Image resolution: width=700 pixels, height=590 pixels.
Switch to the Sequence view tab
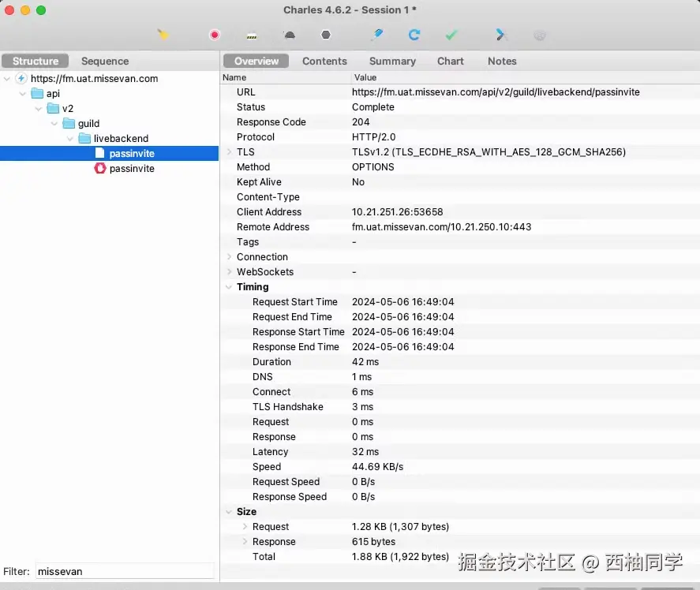pyautogui.click(x=105, y=61)
